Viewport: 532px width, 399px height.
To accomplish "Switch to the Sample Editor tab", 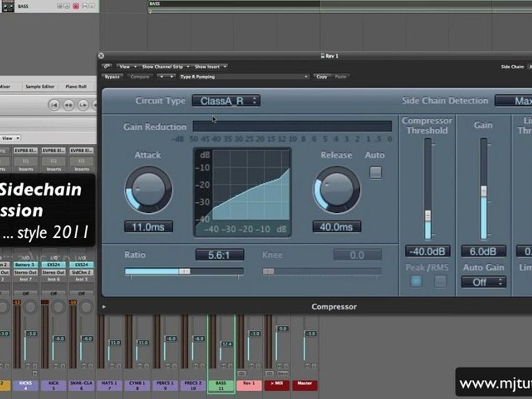I will [x=40, y=86].
